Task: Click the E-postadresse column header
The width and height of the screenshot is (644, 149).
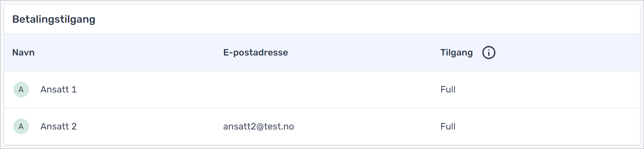Action: pos(256,53)
